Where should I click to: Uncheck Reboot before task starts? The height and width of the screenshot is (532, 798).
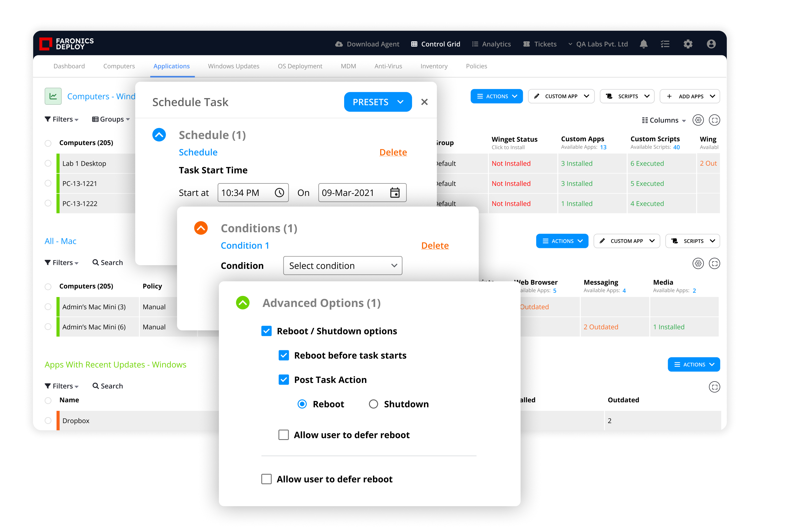(x=284, y=355)
